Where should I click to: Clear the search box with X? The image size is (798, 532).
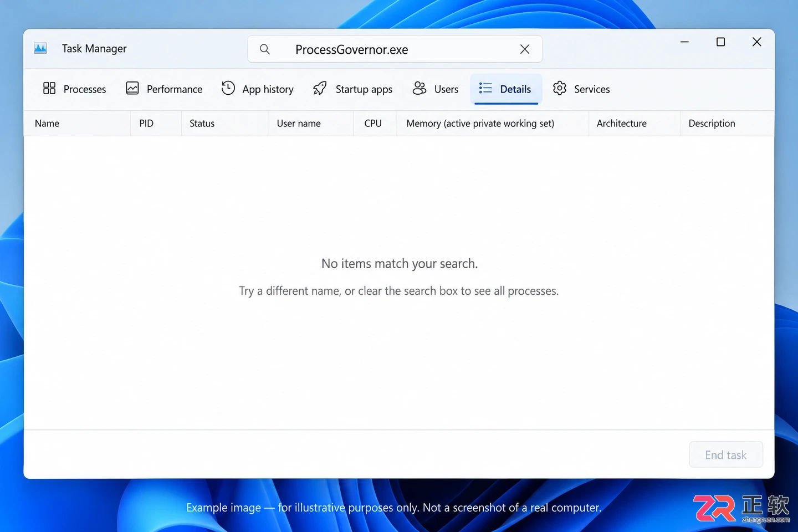[525, 49]
